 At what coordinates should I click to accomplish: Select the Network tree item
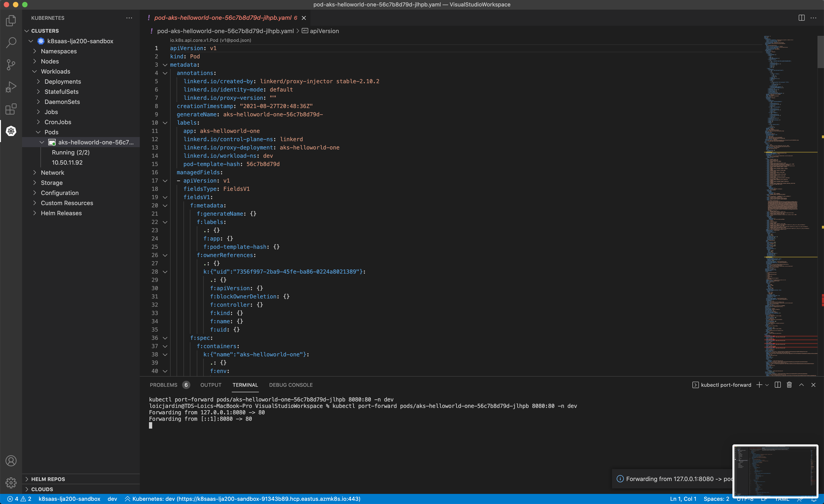coord(81,173)
